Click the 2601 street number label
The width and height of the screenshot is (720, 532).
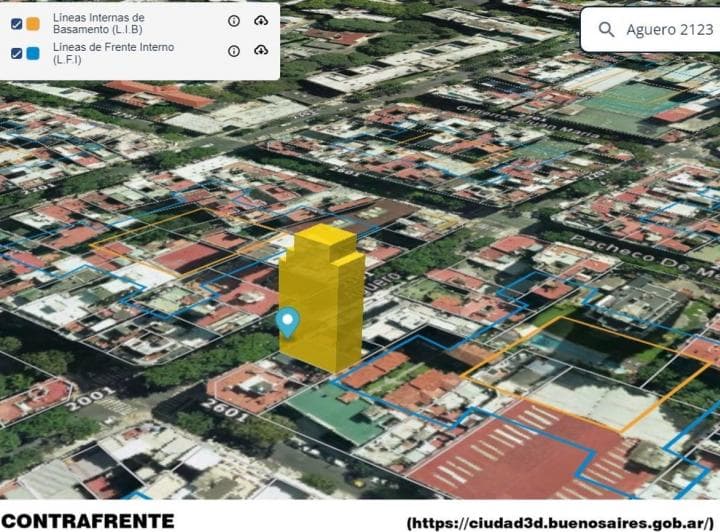225,410
